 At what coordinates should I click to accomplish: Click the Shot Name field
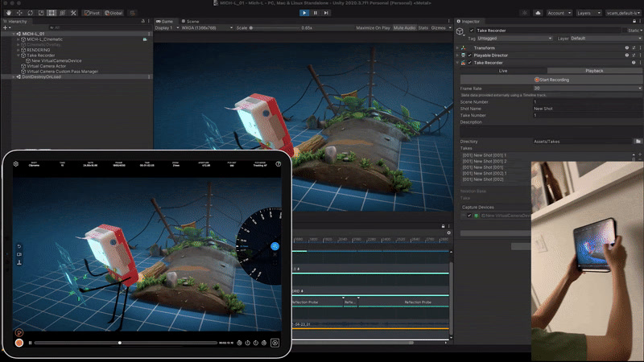pos(587,109)
